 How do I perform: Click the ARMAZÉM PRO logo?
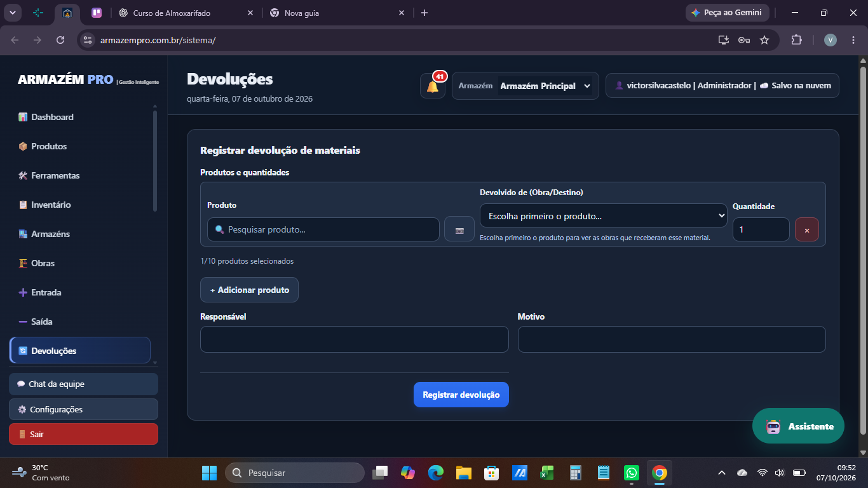(x=88, y=80)
